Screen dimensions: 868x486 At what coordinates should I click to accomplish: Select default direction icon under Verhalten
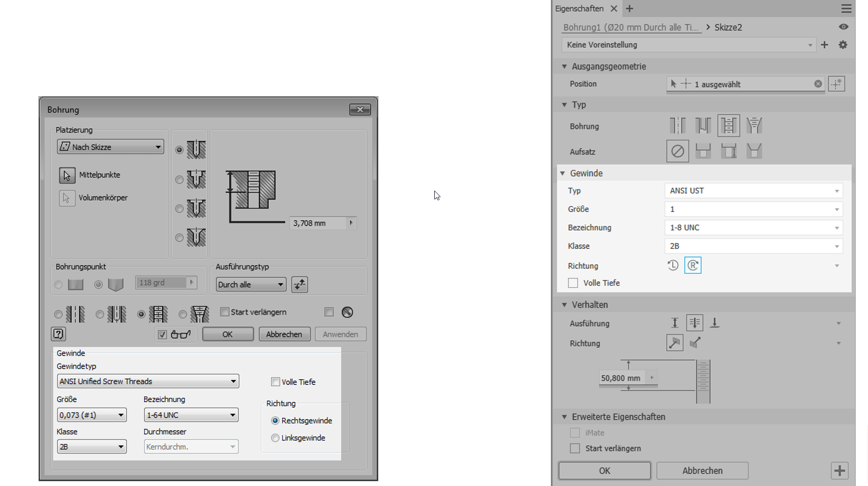point(675,343)
